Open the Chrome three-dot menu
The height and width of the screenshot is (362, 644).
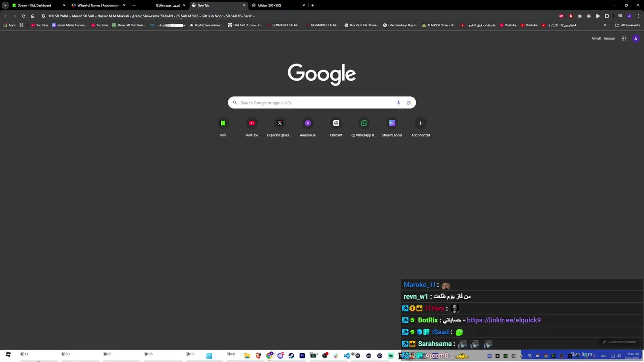pyautogui.click(x=638, y=16)
